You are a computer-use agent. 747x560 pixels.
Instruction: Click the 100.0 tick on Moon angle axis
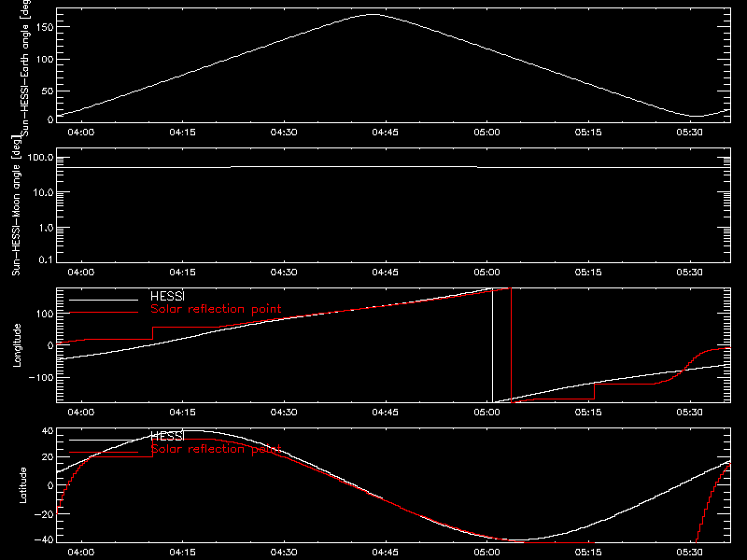pos(41,158)
